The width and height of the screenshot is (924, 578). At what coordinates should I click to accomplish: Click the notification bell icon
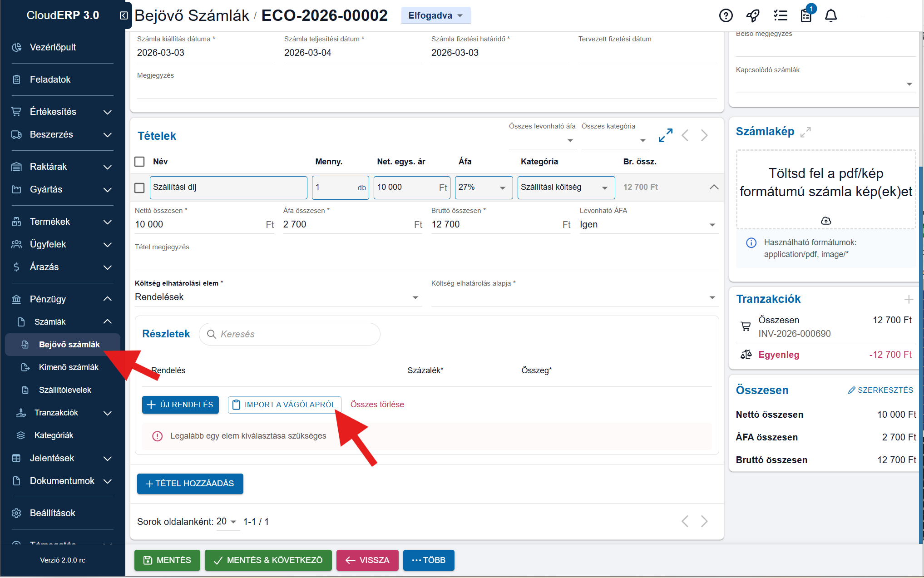click(831, 16)
